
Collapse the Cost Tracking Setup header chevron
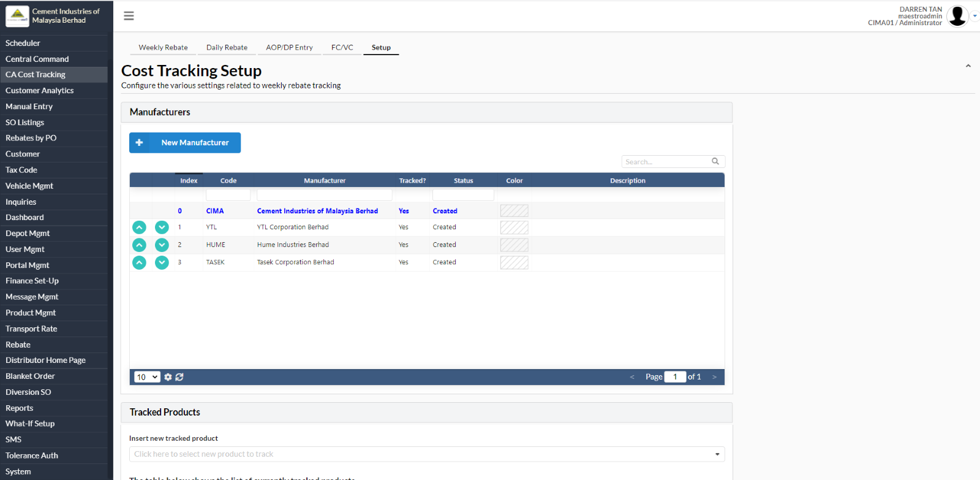pyautogui.click(x=968, y=66)
